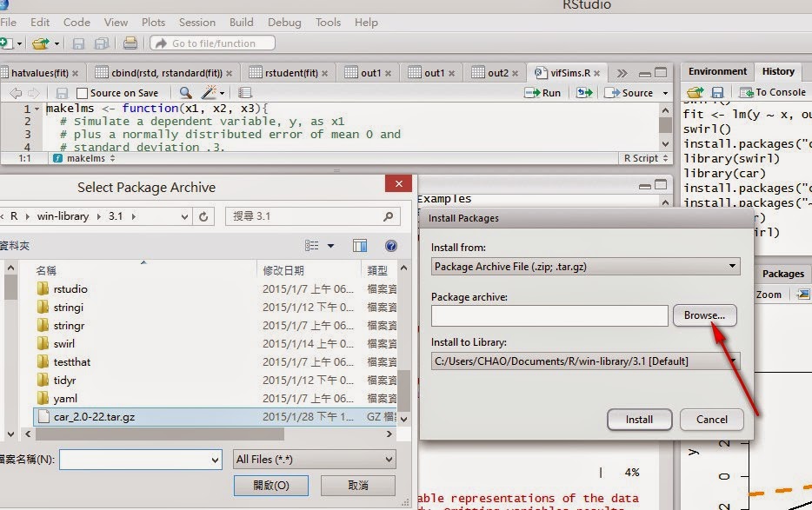Image resolution: width=812 pixels, height=510 pixels.
Task: Click the search 3.1 box
Action: point(313,216)
